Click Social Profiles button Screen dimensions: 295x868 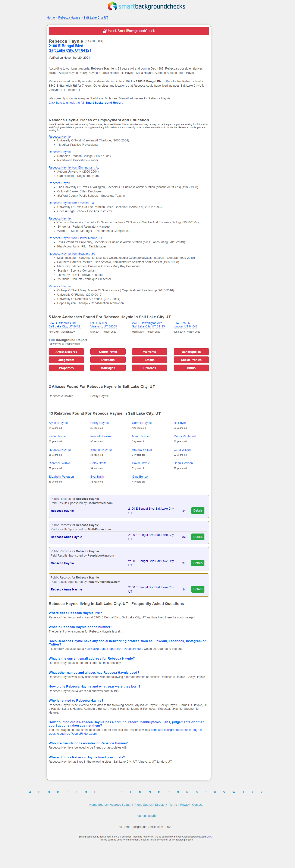[x=191, y=360]
